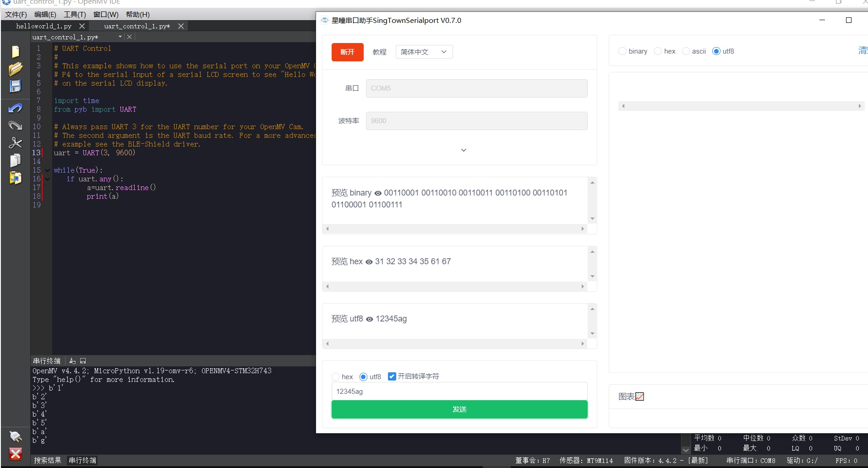This screenshot has width=868, height=468.
Task: Choose the hex send-mode radio button
Action: [335, 377]
